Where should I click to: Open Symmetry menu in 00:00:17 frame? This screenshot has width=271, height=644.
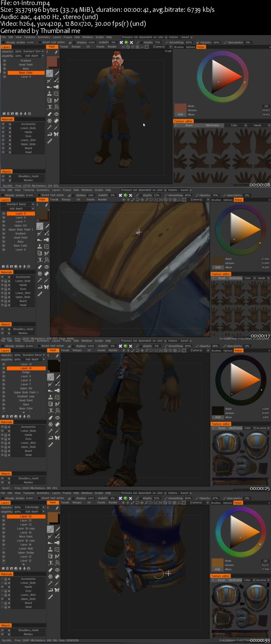[43, 191]
